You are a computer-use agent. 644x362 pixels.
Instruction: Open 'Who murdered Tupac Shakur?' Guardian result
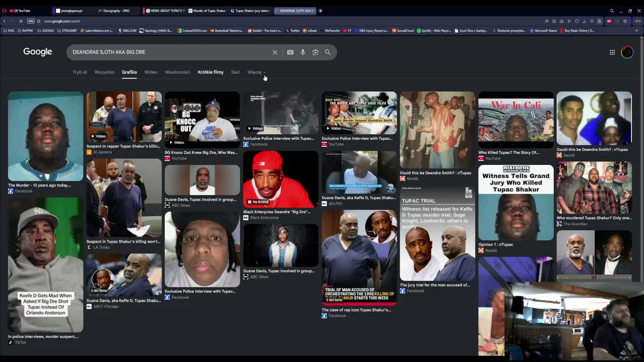pos(594,189)
